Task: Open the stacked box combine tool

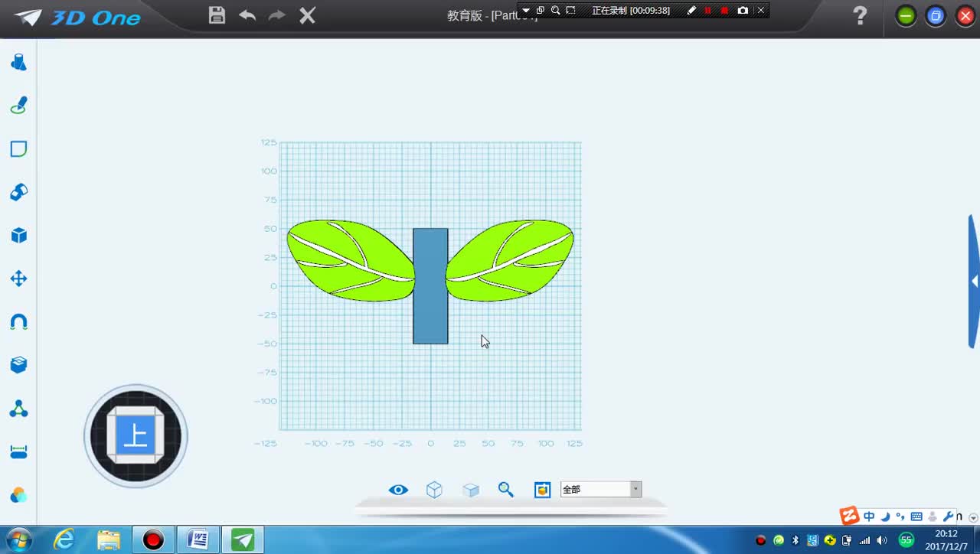Action: pyautogui.click(x=18, y=365)
